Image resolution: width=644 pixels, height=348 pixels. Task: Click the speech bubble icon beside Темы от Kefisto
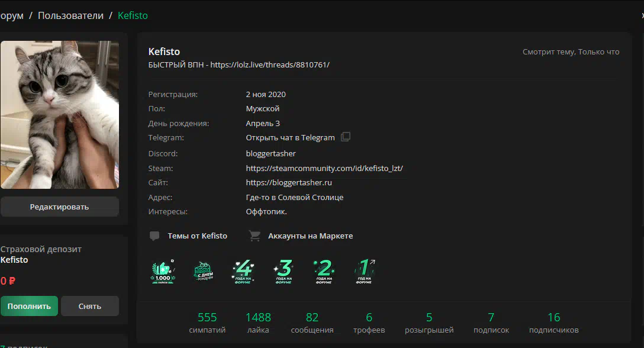pos(154,236)
